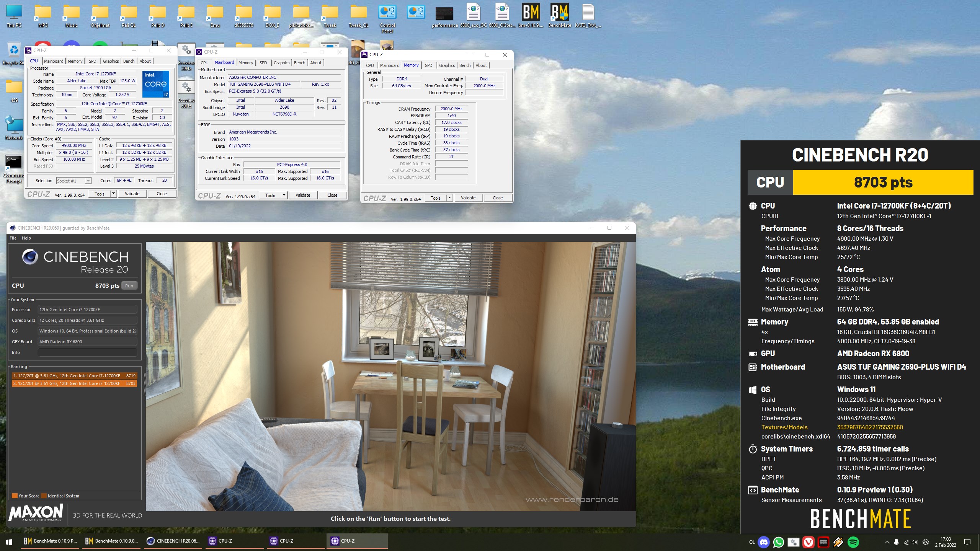The image size is (980, 551).
Task: Click Close button in first CPU-Z window
Action: (x=162, y=194)
